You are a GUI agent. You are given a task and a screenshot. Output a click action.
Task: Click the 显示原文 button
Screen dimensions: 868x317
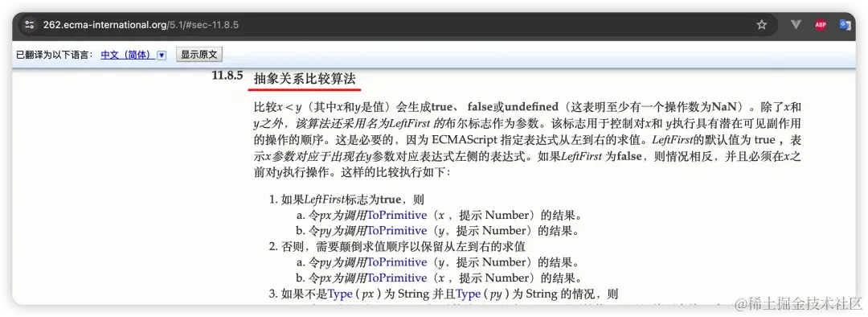199,55
